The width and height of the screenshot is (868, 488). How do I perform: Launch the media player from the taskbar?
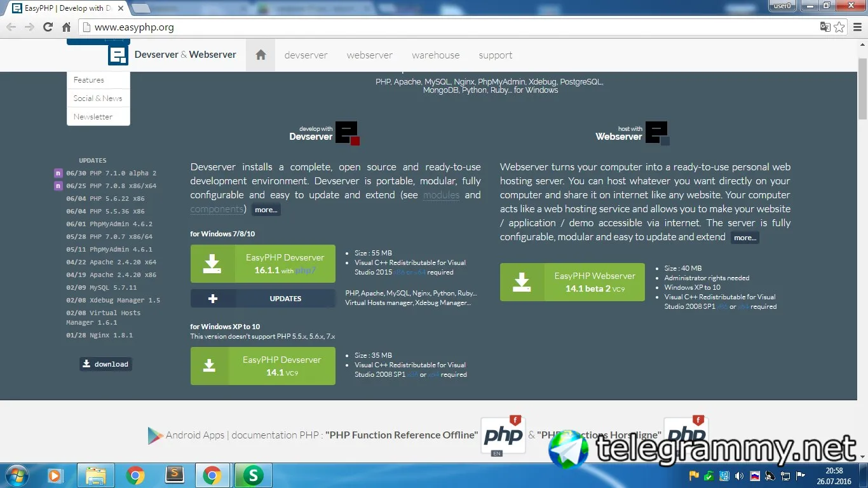[55, 475]
